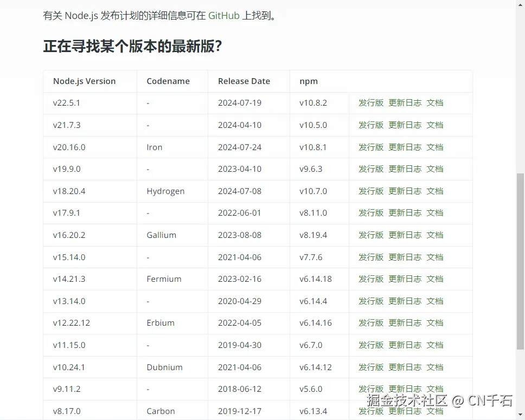525x420 pixels.
Task: Open 文档 link for v17.9.1
Action: pos(434,212)
